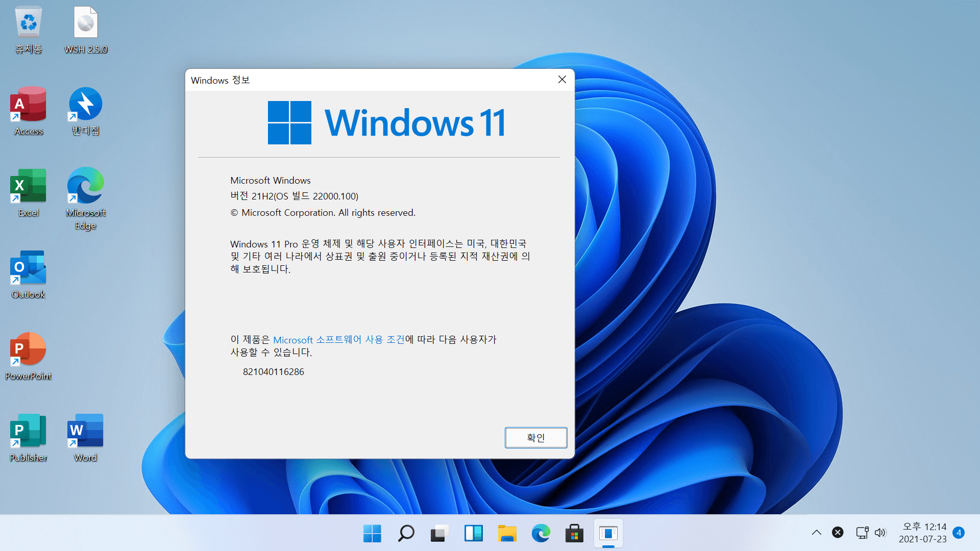Screen dimensions: 980x551
Task: Launch Edge from the taskbar
Action: pyautogui.click(x=541, y=533)
